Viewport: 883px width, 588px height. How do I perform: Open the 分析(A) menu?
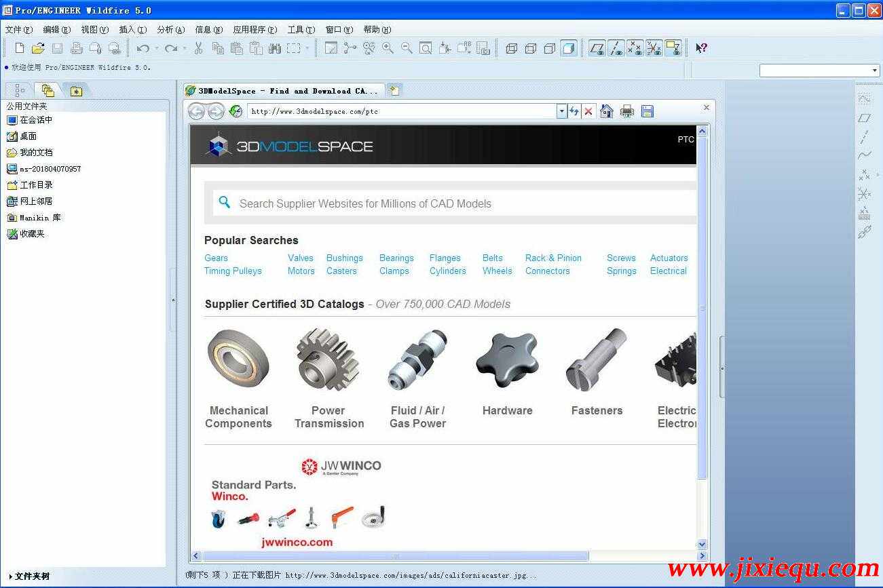pos(170,30)
